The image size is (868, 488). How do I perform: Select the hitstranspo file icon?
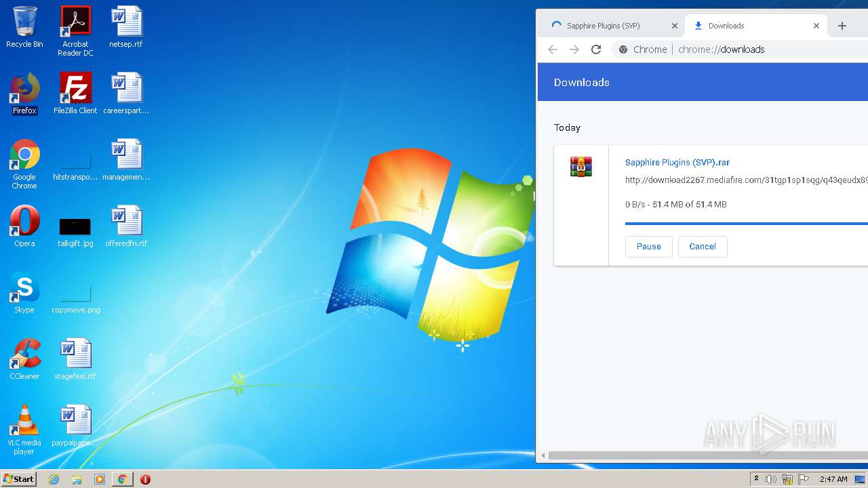(75, 165)
